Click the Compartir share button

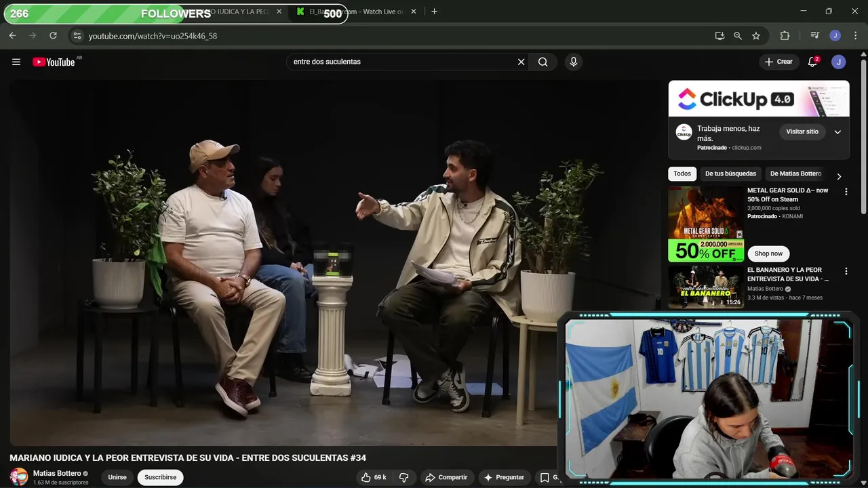pos(446,477)
